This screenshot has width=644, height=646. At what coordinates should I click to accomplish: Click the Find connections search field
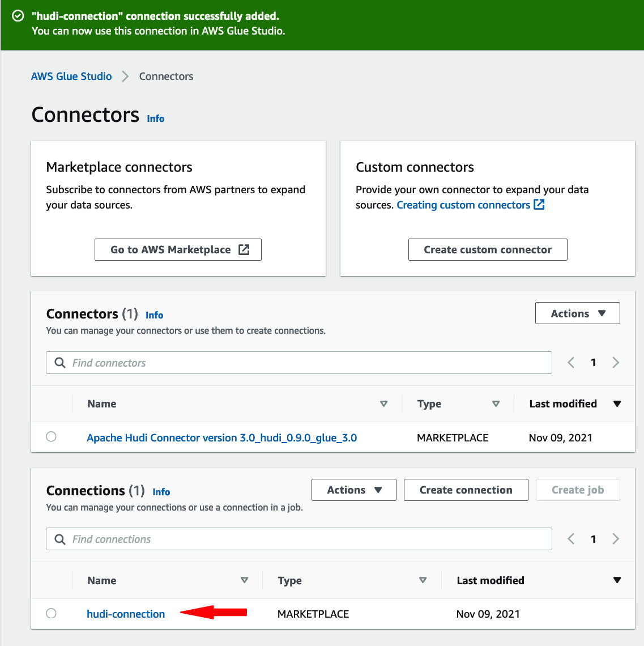coord(299,539)
